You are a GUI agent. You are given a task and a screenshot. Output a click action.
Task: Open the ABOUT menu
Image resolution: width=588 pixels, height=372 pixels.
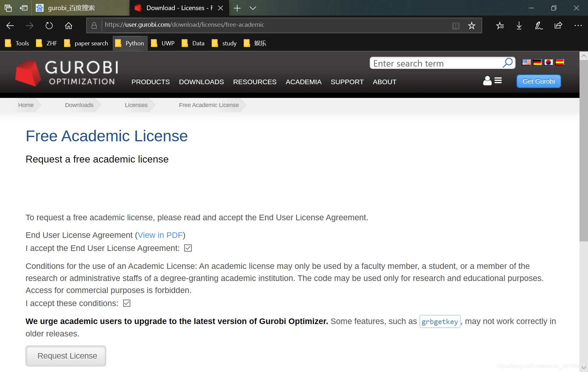[384, 82]
